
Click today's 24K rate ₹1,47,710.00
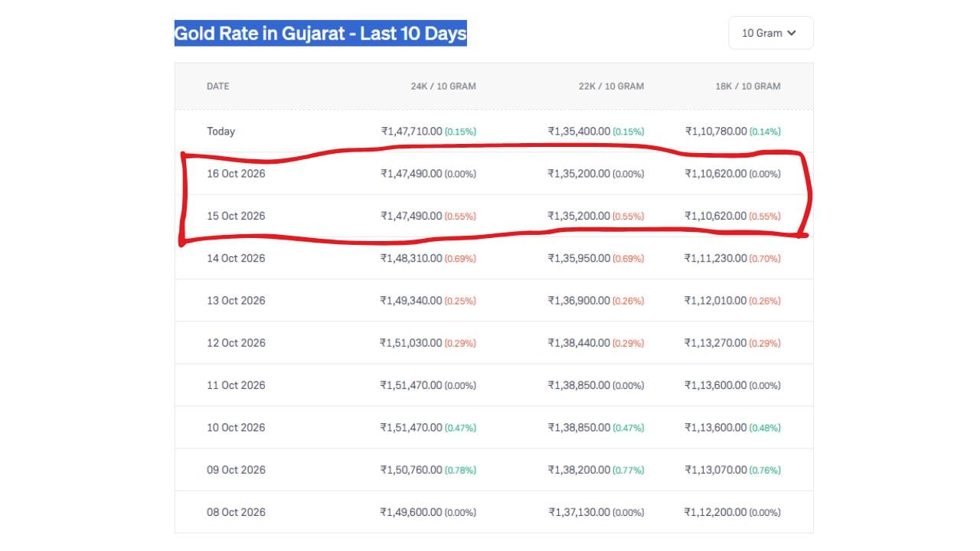coord(411,132)
